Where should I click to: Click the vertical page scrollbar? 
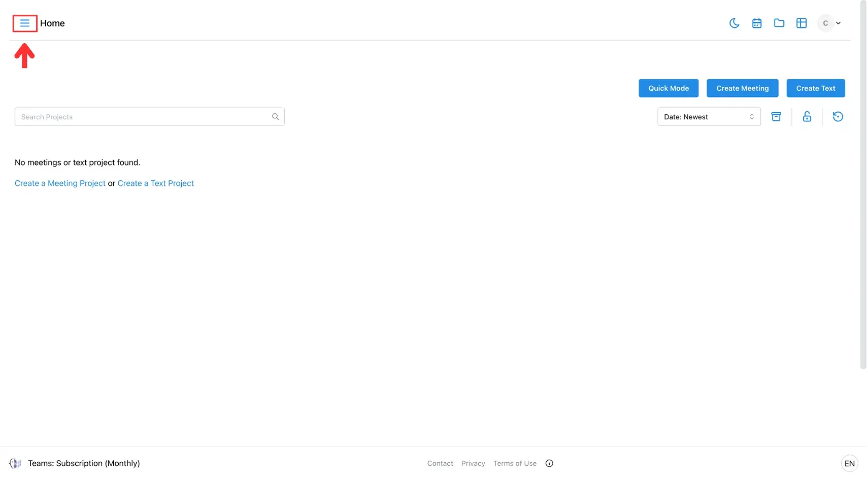(x=862, y=184)
